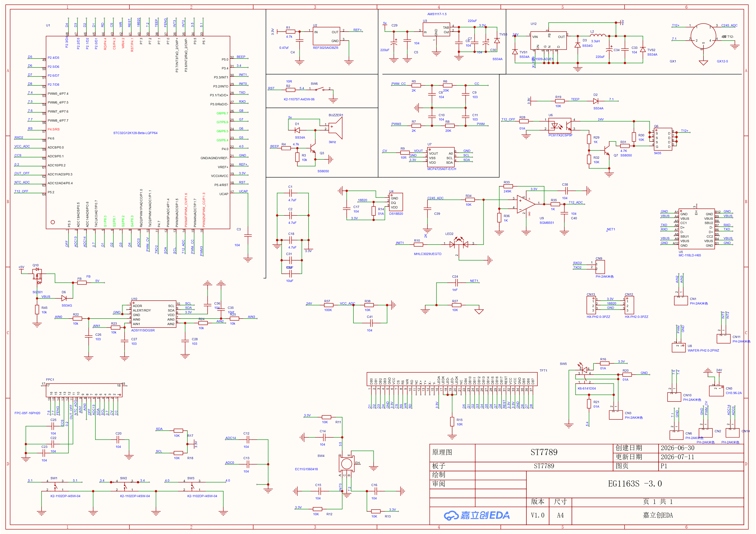This screenshot has width=756, height=534.
Task: Click the DS18B20 part label
Action: tap(396, 214)
